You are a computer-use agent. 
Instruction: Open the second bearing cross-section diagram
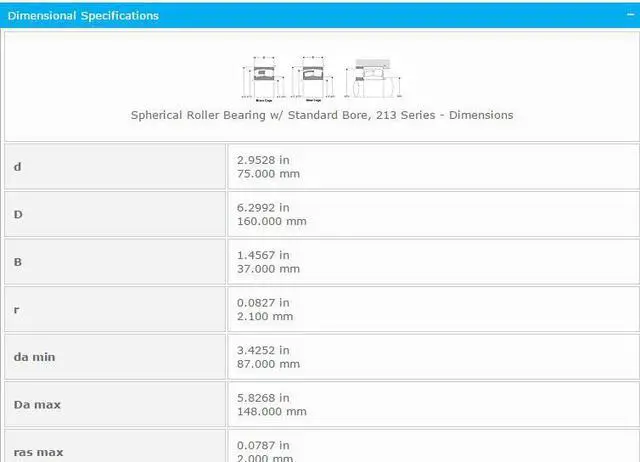click(x=313, y=79)
